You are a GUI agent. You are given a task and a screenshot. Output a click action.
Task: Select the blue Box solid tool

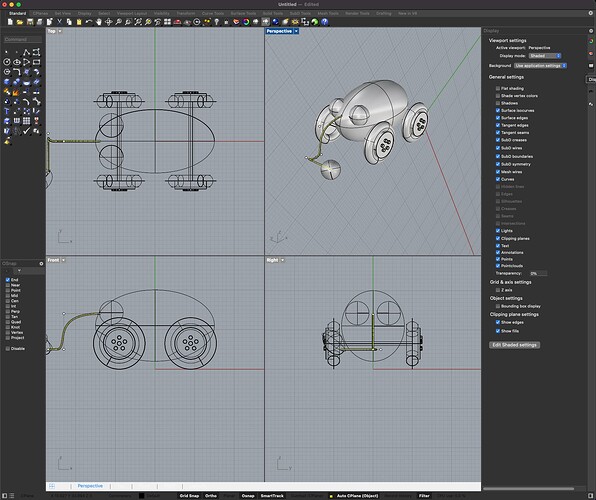[7, 82]
